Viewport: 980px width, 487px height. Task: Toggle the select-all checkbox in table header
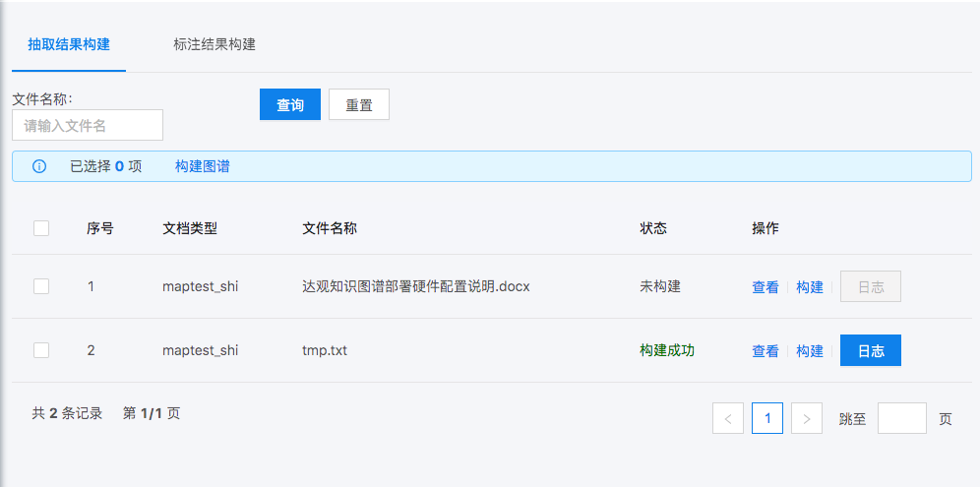coord(41,228)
